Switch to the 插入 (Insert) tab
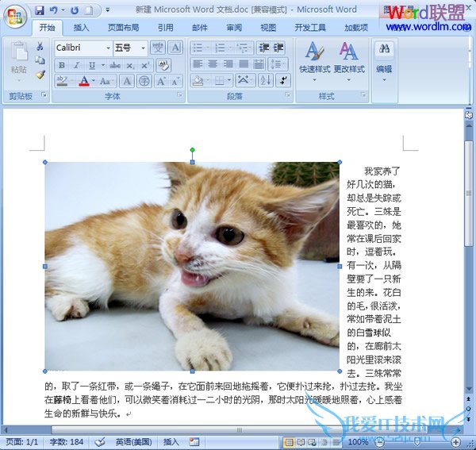 82,28
